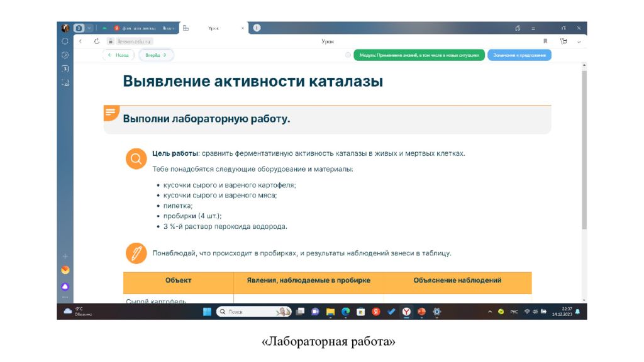The width and height of the screenshot is (644, 362).
Task: Launch Microsoft Edge from the taskbar
Action: click(x=345, y=312)
